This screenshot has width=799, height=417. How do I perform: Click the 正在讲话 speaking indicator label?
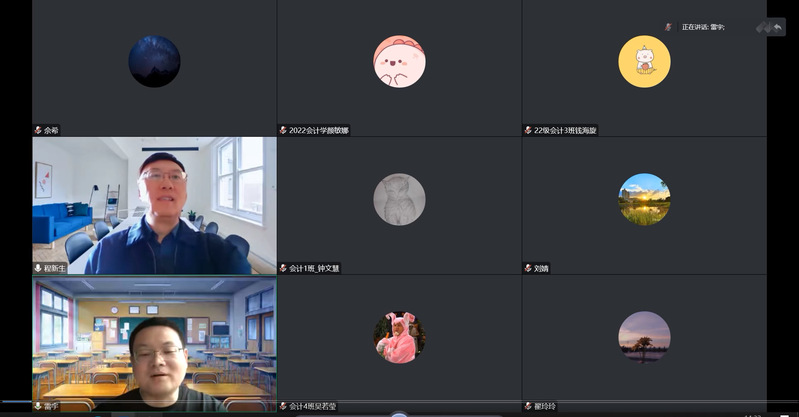click(x=702, y=27)
